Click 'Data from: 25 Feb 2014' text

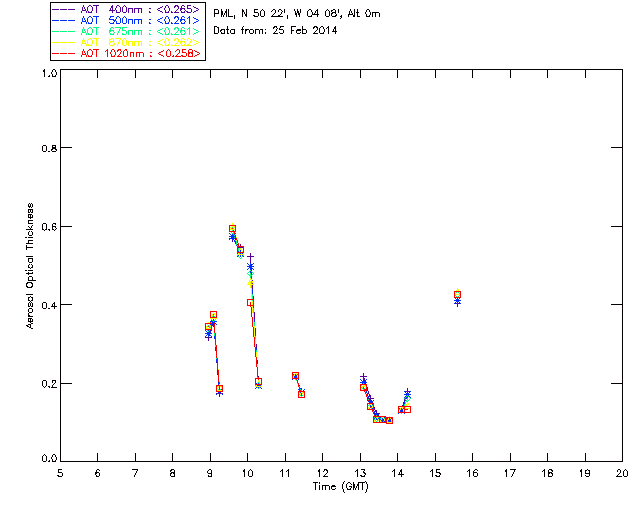[x=275, y=31]
